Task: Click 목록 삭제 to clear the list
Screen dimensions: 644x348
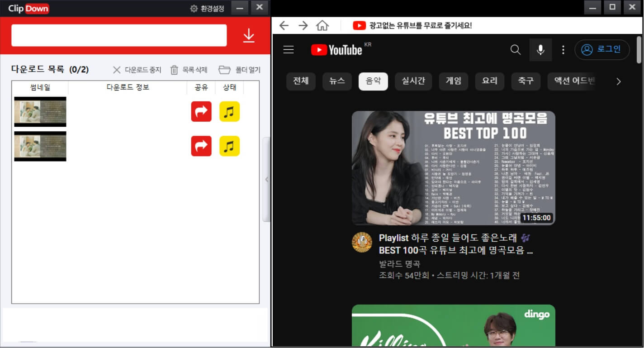Action: tap(189, 70)
